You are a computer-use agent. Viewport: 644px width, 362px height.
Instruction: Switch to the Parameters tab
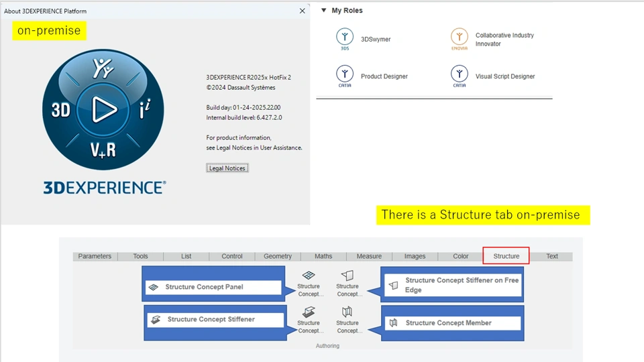coord(95,256)
